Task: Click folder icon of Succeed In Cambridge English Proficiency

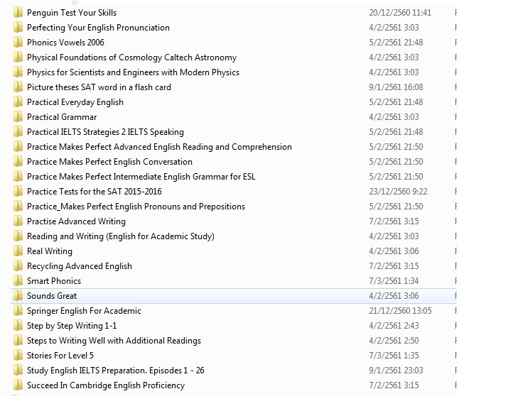Action: (x=18, y=385)
